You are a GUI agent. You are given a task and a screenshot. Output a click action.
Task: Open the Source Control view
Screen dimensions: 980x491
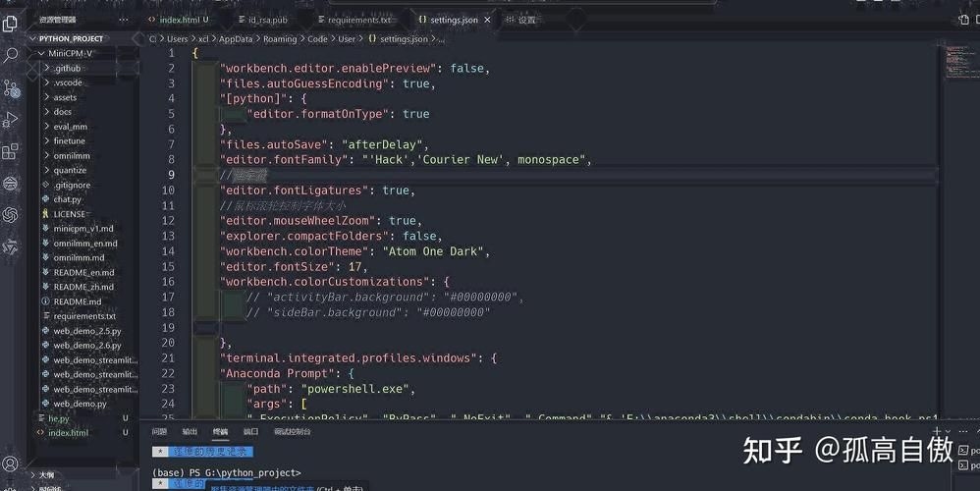11,88
